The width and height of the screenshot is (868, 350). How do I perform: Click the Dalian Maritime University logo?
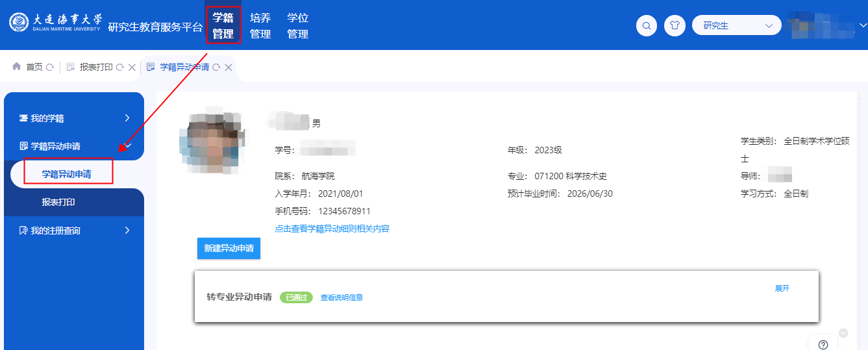[x=56, y=23]
